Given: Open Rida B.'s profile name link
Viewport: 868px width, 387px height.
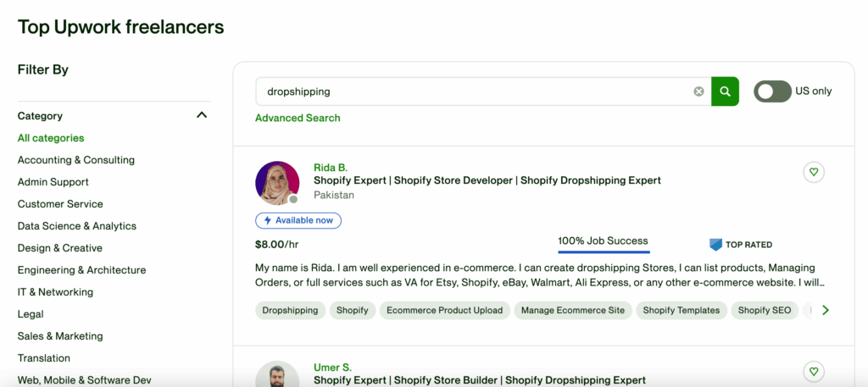Looking at the screenshot, I should [x=331, y=168].
